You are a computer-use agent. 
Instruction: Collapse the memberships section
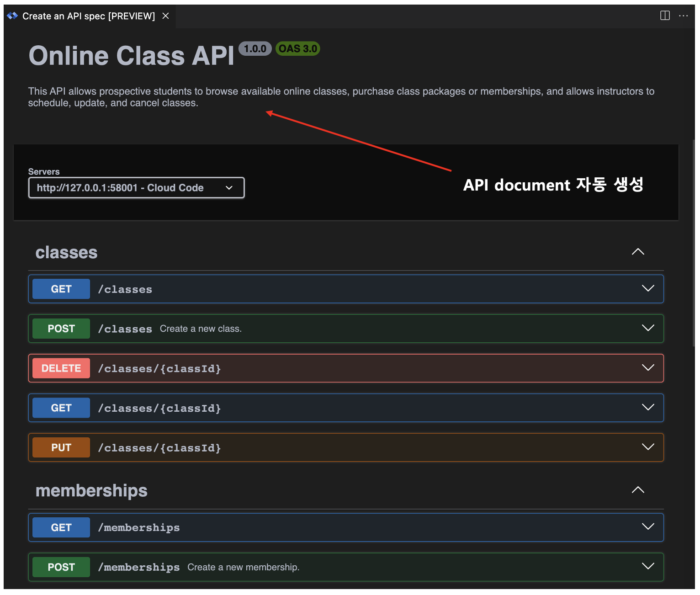638,490
